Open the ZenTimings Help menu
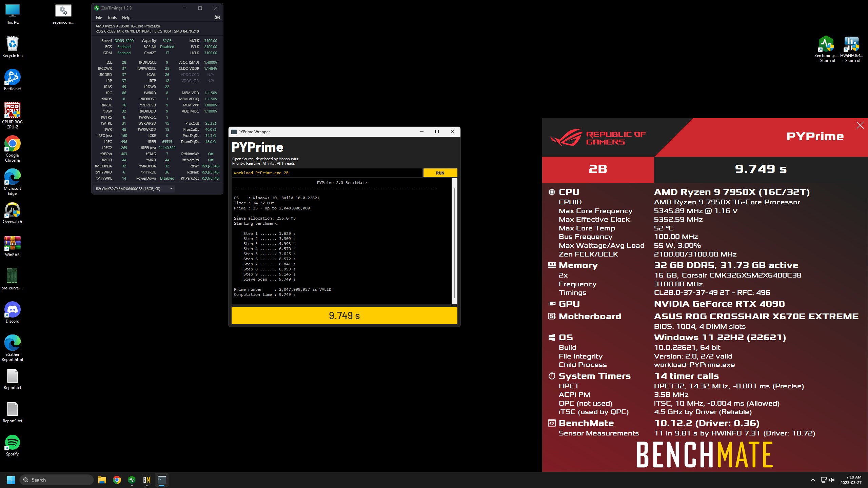868x488 pixels. [x=126, y=18]
